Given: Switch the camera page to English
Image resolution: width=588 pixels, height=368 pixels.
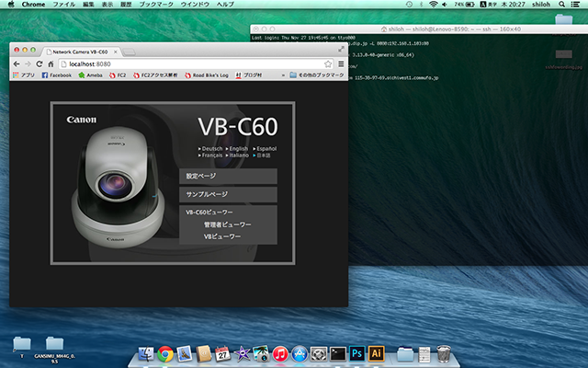Looking at the screenshot, I should coord(237,149).
